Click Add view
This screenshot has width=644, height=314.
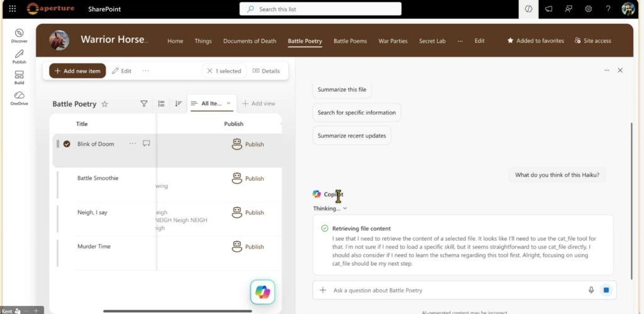[x=258, y=104]
